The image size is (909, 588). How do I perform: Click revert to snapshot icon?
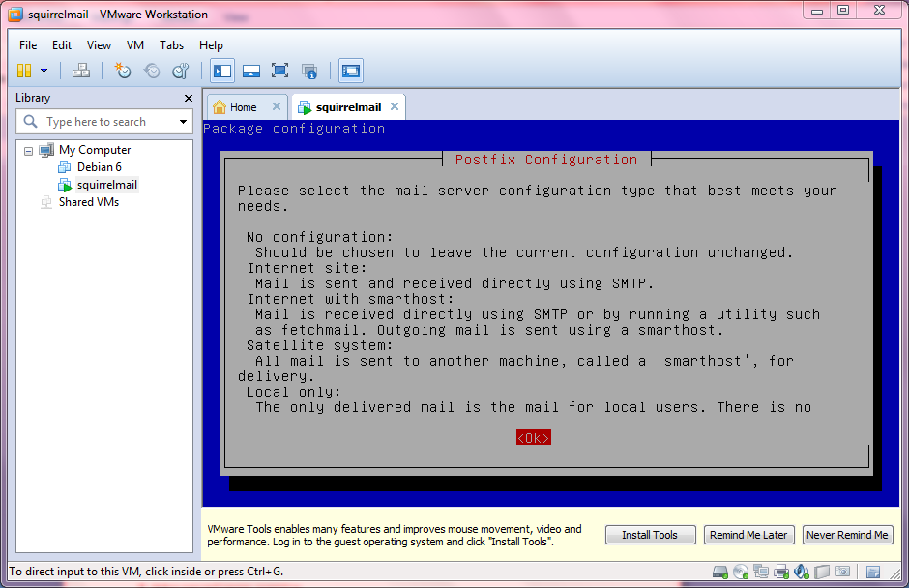point(152,71)
